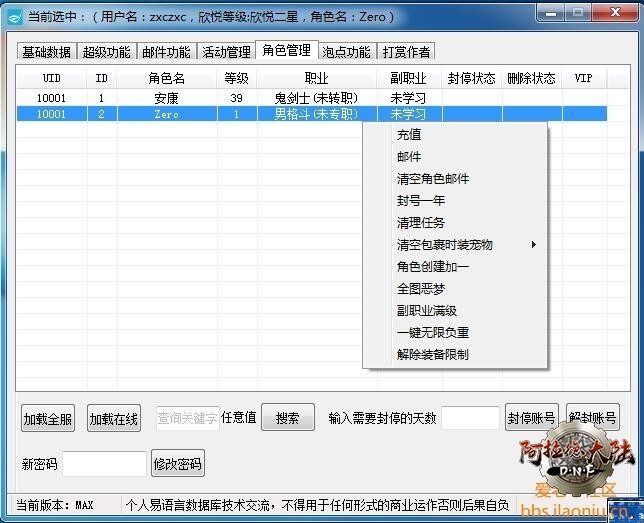Click the ban days input box

[x=469, y=419]
